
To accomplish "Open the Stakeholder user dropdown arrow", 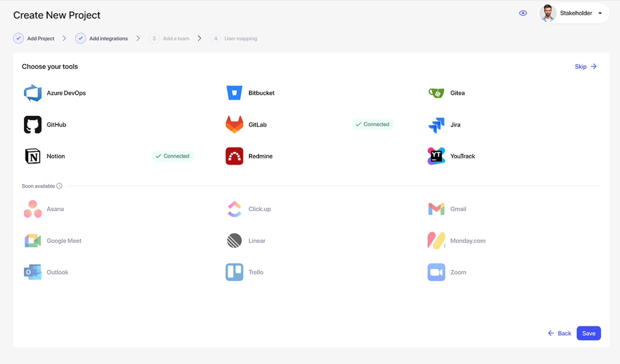I will click(x=600, y=13).
